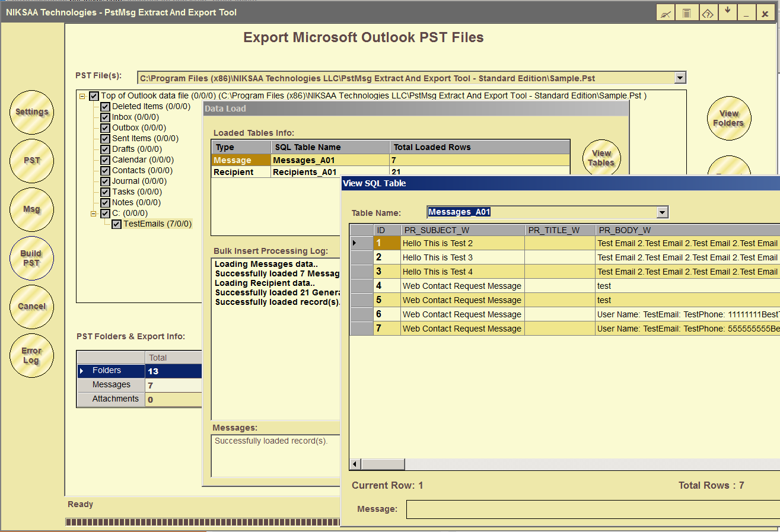
Task: Toggle the Inbox folder checkbox
Action: tap(105, 117)
